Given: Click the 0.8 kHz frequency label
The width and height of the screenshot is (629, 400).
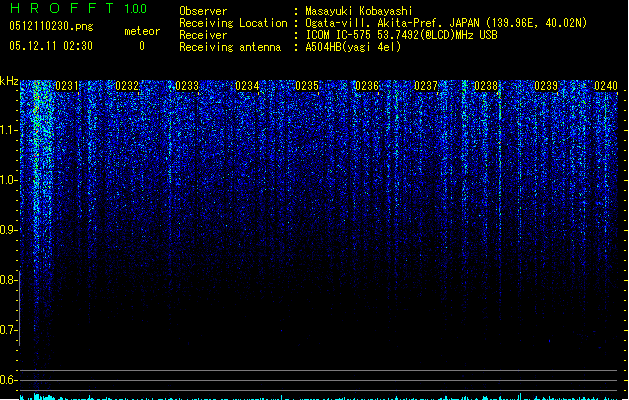Looking at the screenshot, I should (x=8, y=280).
